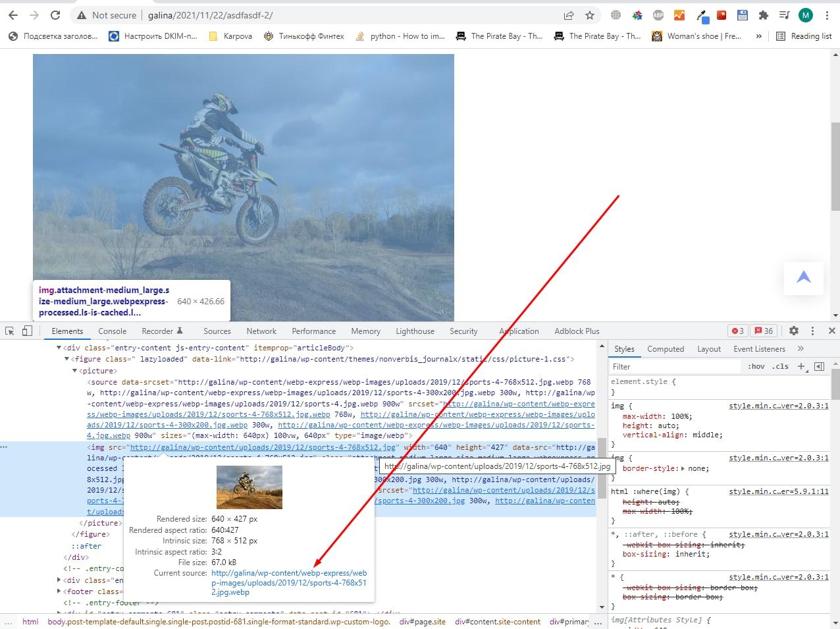Open the red magic wand extension

click(x=722, y=15)
